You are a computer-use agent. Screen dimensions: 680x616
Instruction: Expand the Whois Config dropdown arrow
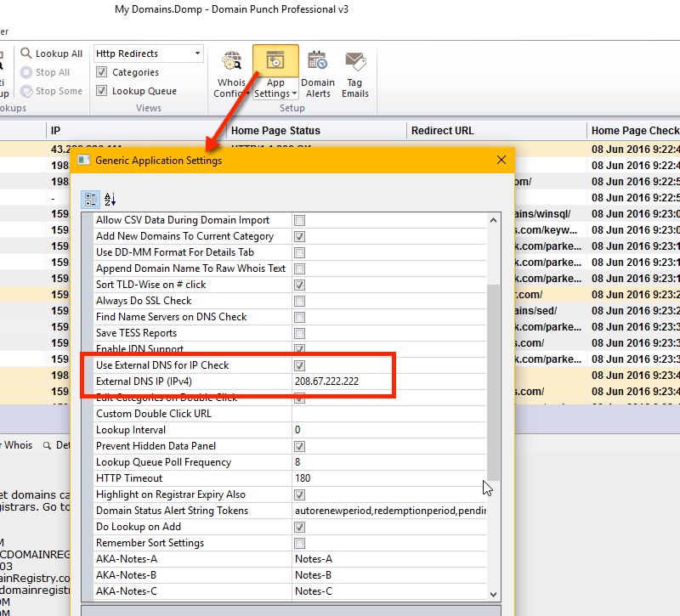[x=247, y=93]
